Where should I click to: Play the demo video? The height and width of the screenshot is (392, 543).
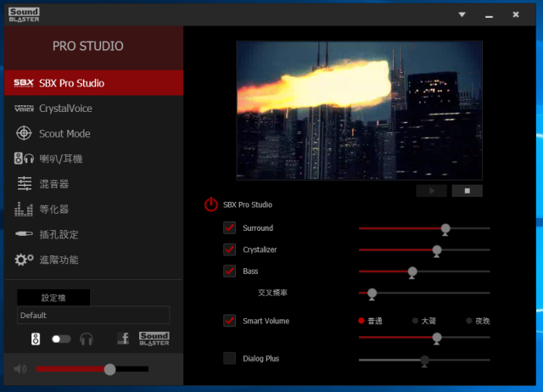pos(432,191)
